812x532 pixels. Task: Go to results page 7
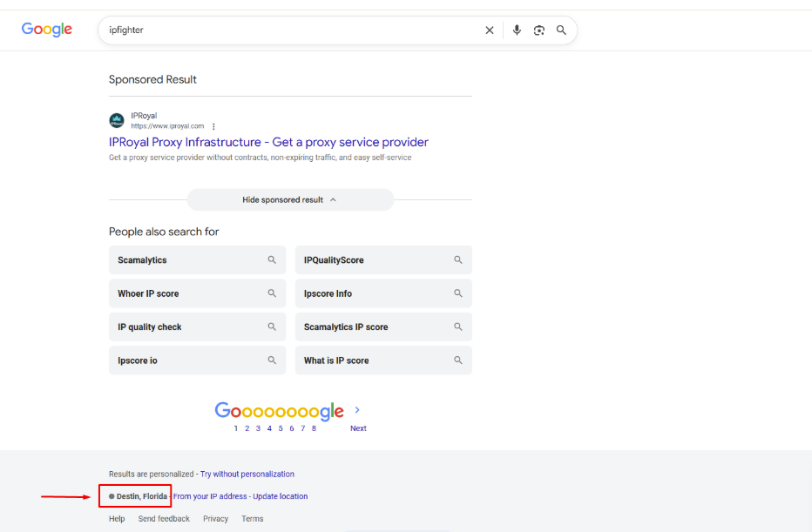[x=303, y=428]
